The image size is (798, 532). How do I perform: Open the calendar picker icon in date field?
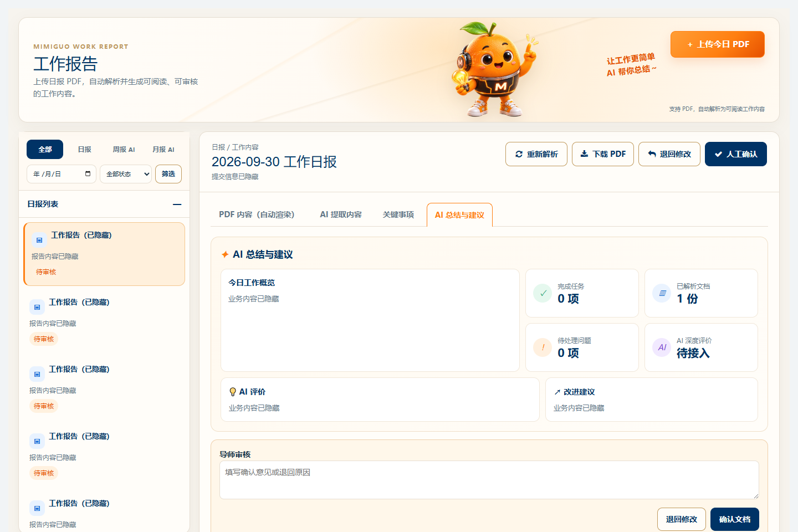[88, 174]
